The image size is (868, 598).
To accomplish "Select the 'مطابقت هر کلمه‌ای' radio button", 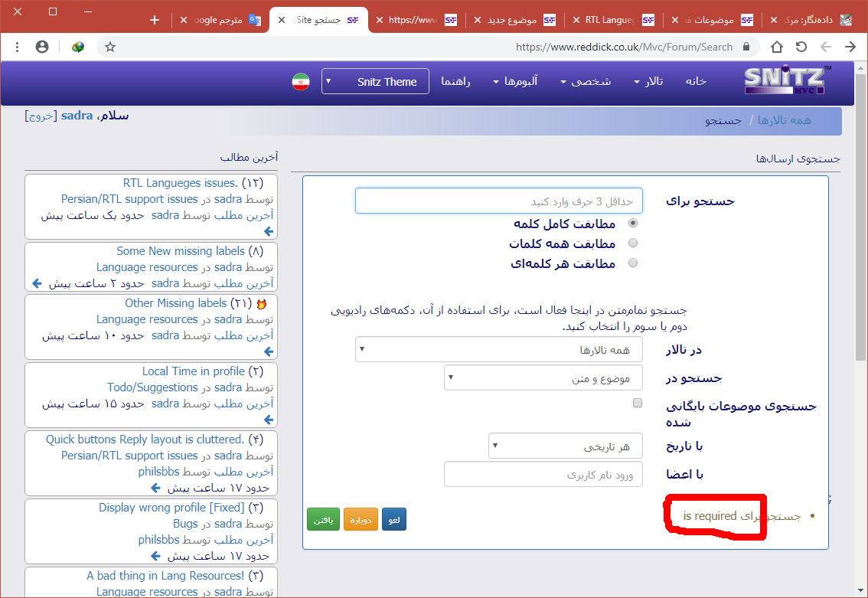I will [632, 263].
